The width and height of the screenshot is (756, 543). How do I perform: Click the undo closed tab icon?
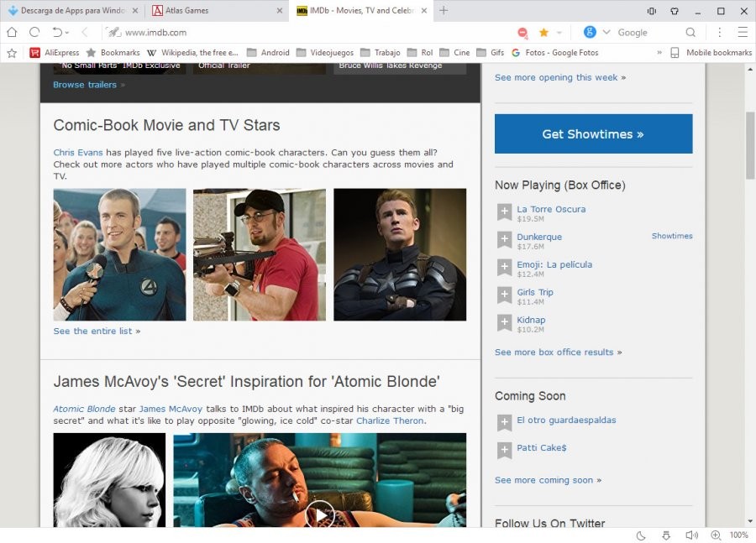click(57, 32)
